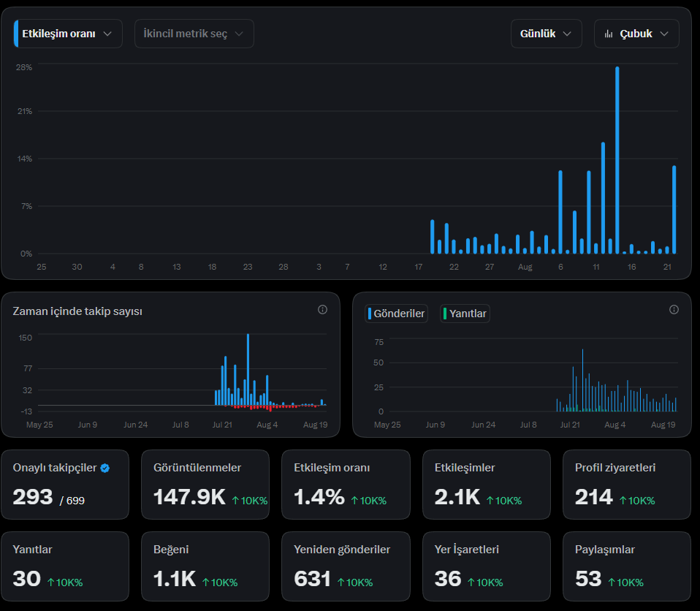700x611 pixels.
Task: Expand the Günlük interval dropdown
Action: tap(546, 34)
